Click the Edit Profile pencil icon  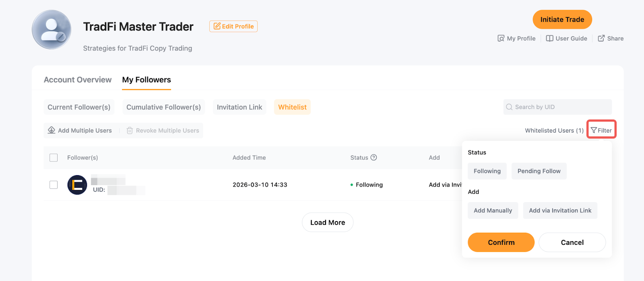click(x=217, y=26)
